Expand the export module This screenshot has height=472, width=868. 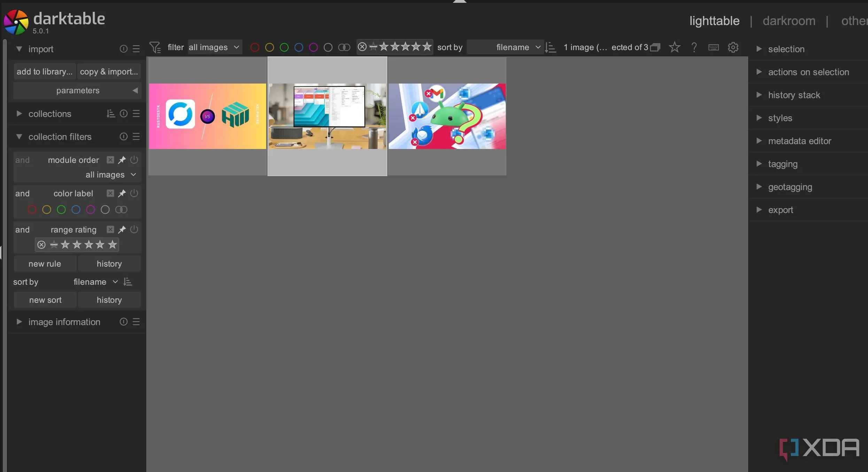pos(759,210)
